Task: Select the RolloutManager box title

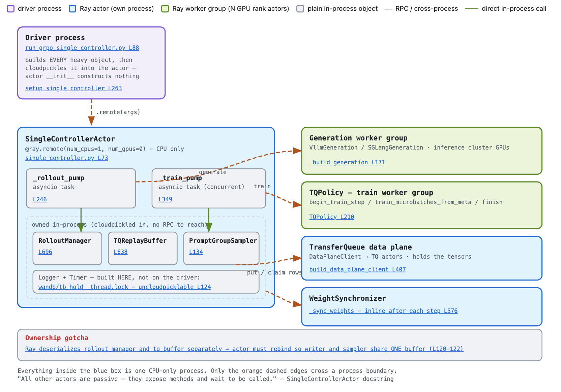Action: [65, 241]
